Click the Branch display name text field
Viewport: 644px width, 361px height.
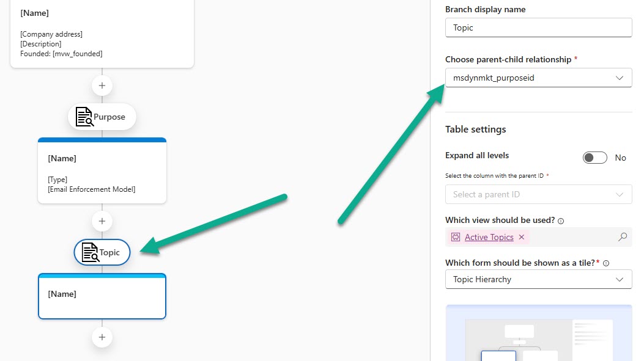point(538,27)
